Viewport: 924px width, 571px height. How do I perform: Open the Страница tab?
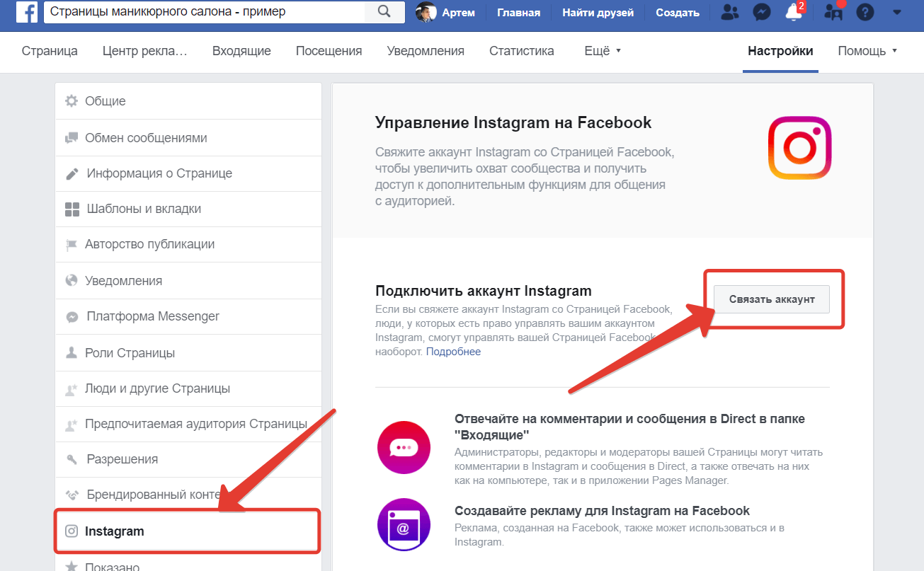tap(50, 51)
